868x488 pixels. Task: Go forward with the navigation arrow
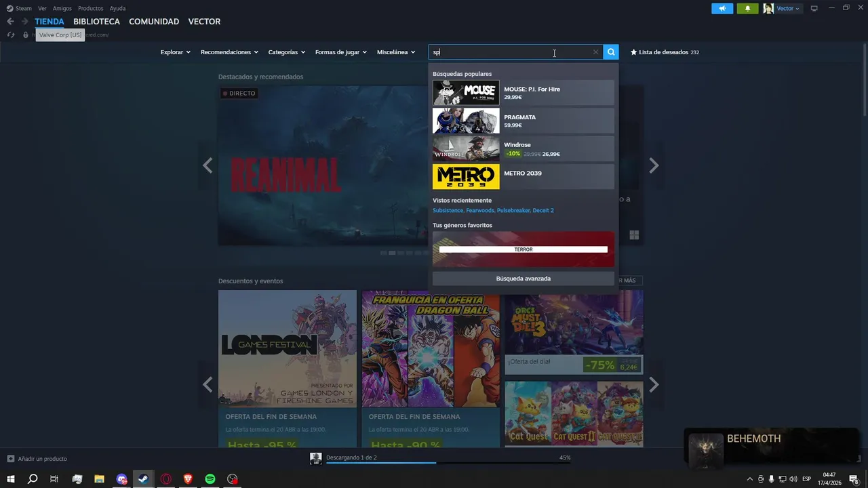point(25,22)
